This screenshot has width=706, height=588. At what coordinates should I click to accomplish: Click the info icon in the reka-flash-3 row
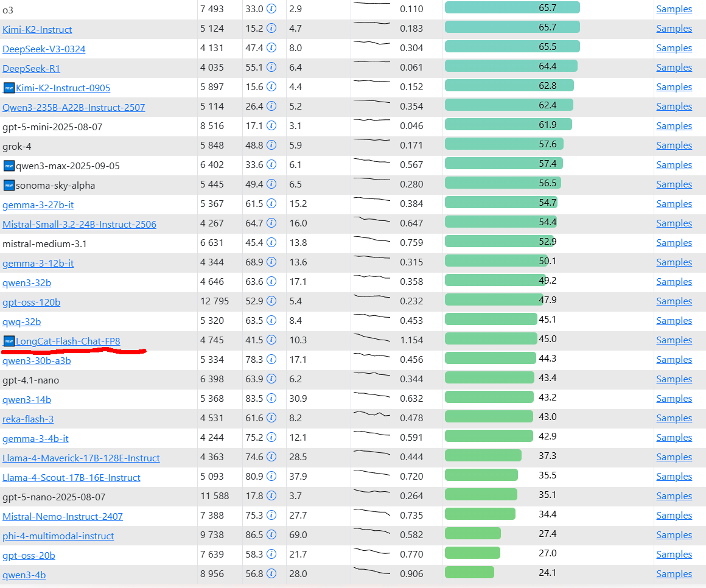coord(271,418)
